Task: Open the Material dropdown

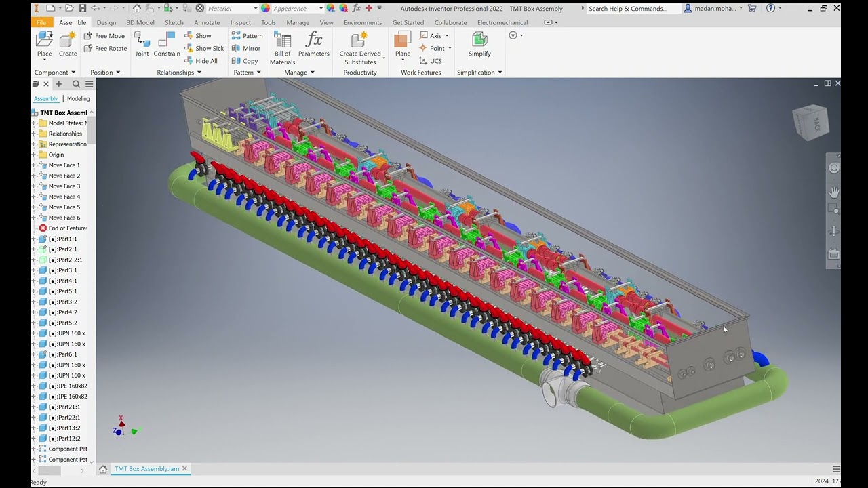Action: (x=255, y=9)
